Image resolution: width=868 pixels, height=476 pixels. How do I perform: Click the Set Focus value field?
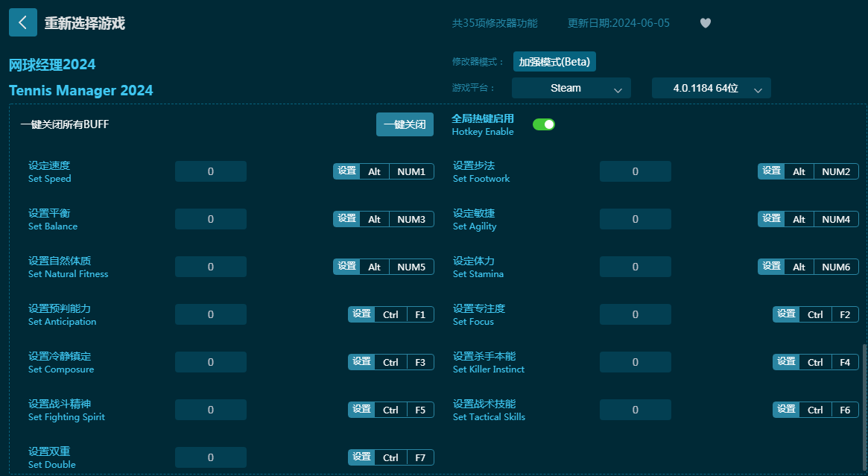(636, 314)
